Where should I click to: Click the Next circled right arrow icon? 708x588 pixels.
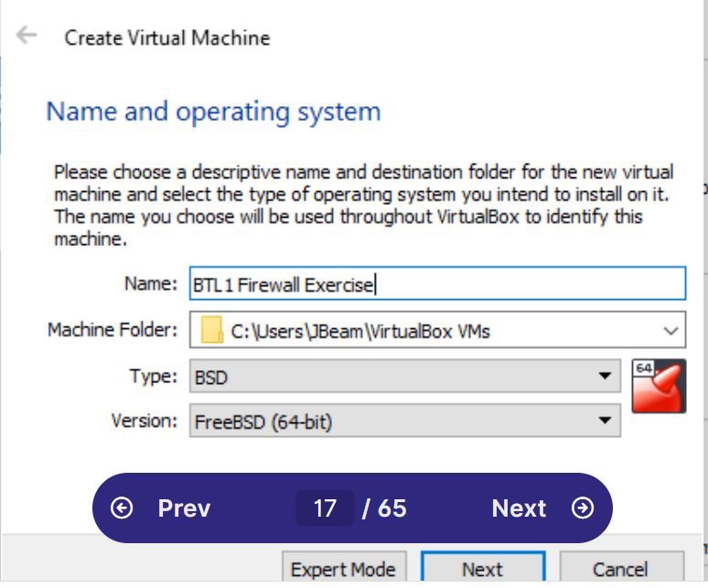(x=583, y=508)
